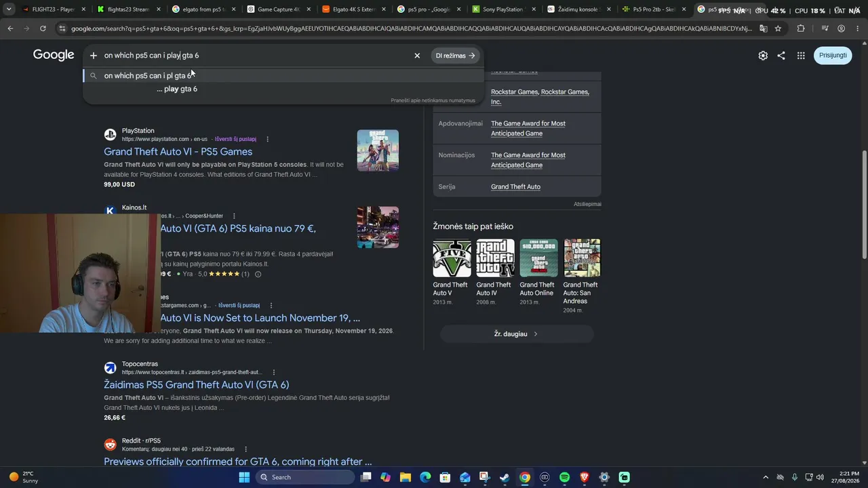Open the Reddit 'Previews officially confirmed for GTA 6' link
Screen dimensions: 868x488
[x=238, y=462]
